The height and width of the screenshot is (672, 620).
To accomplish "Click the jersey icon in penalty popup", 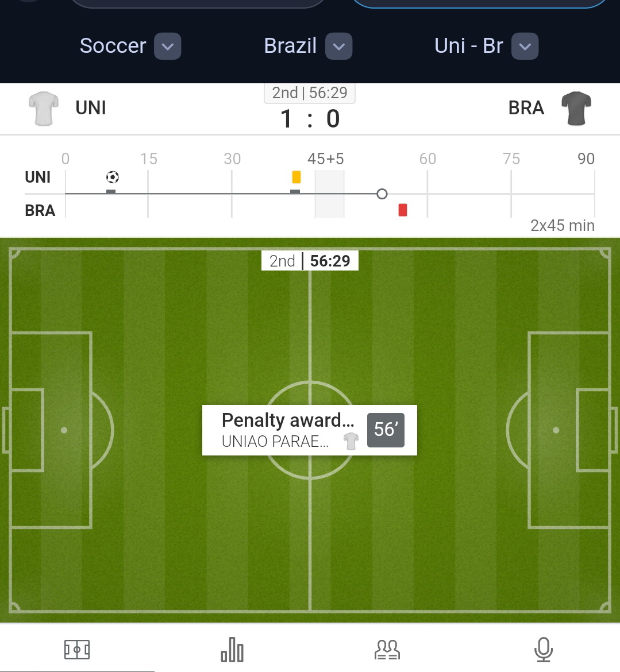I will pyautogui.click(x=351, y=441).
